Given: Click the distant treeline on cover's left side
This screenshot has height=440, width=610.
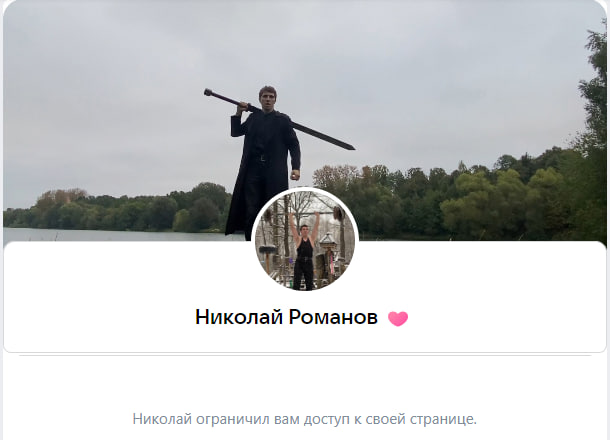Looking at the screenshot, I should click(117, 210).
